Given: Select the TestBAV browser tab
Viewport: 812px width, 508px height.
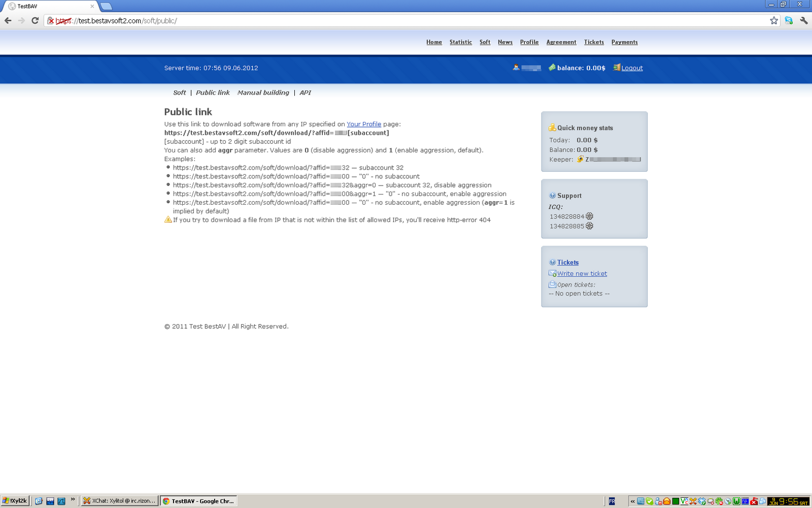Looking at the screenshot, I should coord(51,6).
